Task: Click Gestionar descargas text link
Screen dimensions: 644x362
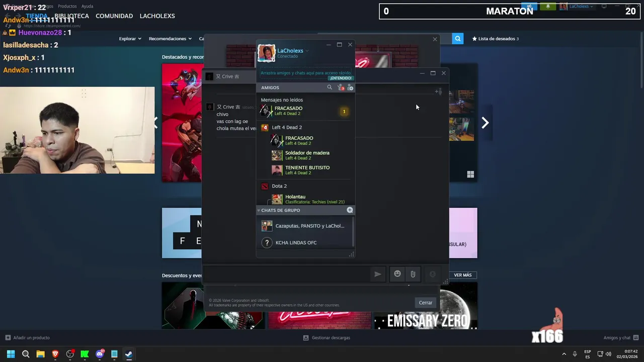Action: (x=331, y=338)
